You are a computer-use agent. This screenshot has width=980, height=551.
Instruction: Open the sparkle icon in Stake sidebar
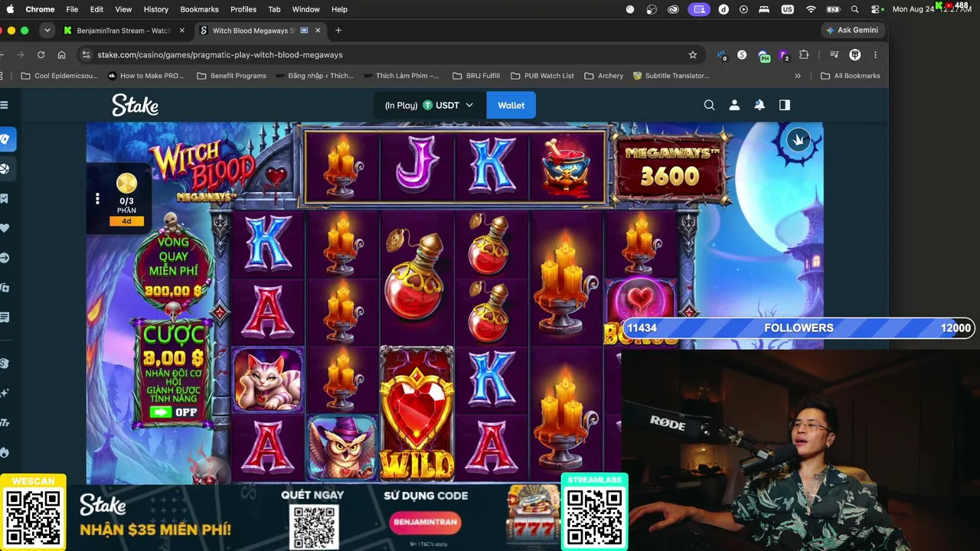coord(5,393)
